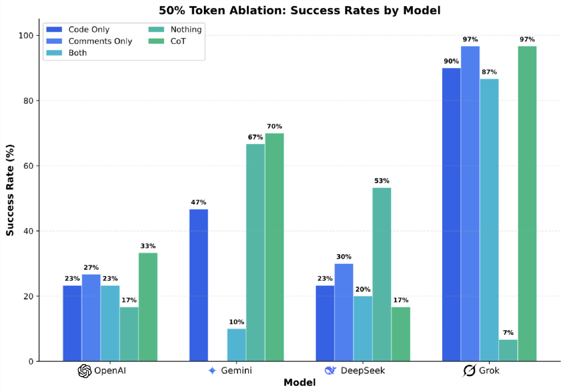
Task: Select the Code Only legend swatch
Action: point(55,29)
